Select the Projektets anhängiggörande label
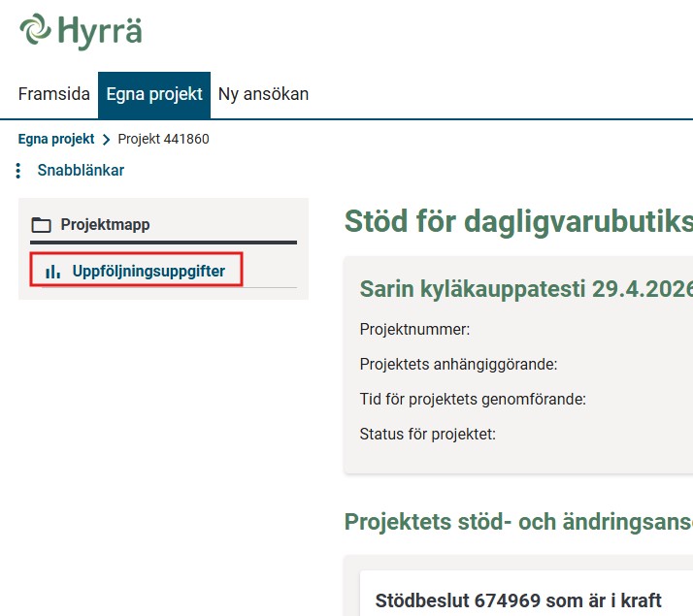This screenshot has width=693, height=616. coord(458,365)
